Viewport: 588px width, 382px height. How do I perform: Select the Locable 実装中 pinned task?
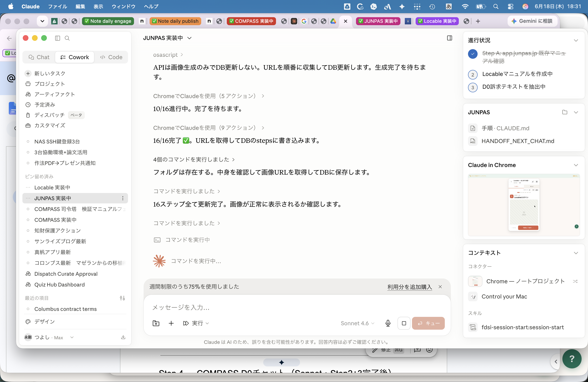coord(75,187)
